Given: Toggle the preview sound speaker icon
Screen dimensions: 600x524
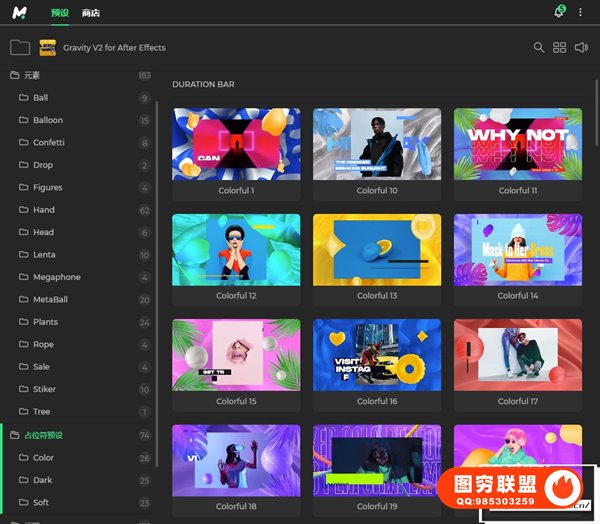Looking at the screenshot, I should (x=582, y=47).
